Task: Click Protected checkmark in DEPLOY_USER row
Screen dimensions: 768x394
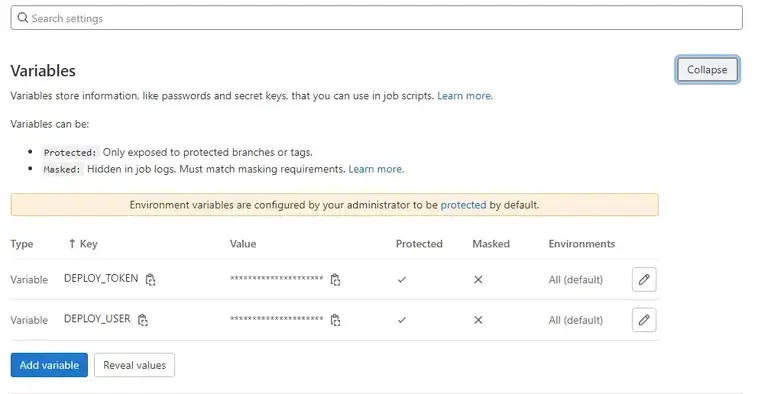Action: pyautogui.click(x=402, y=320)
